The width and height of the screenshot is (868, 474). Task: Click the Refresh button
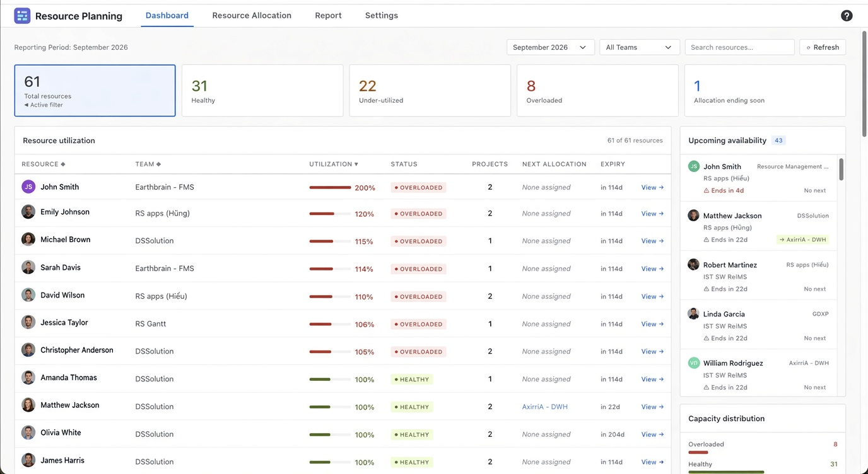[823, 47]
